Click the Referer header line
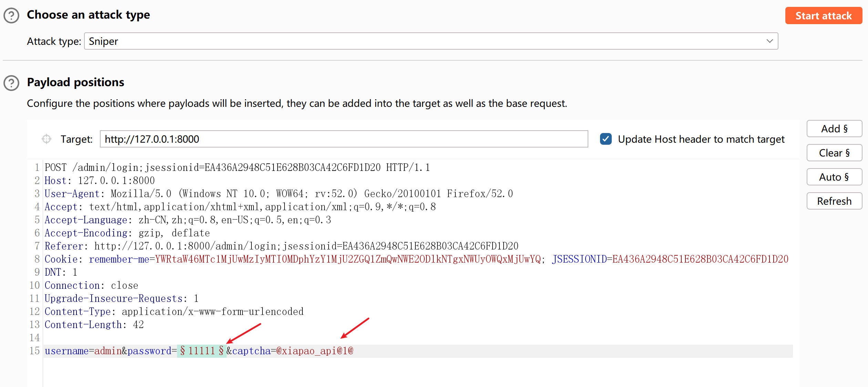Viewport: 868px width, 387px height. click(x=281, y=246)
